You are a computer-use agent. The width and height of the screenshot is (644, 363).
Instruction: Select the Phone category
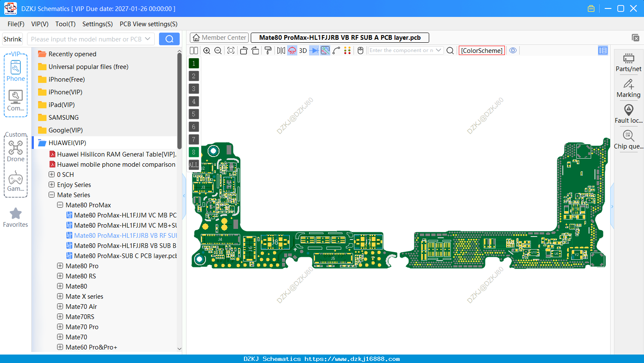coord(16,71)
